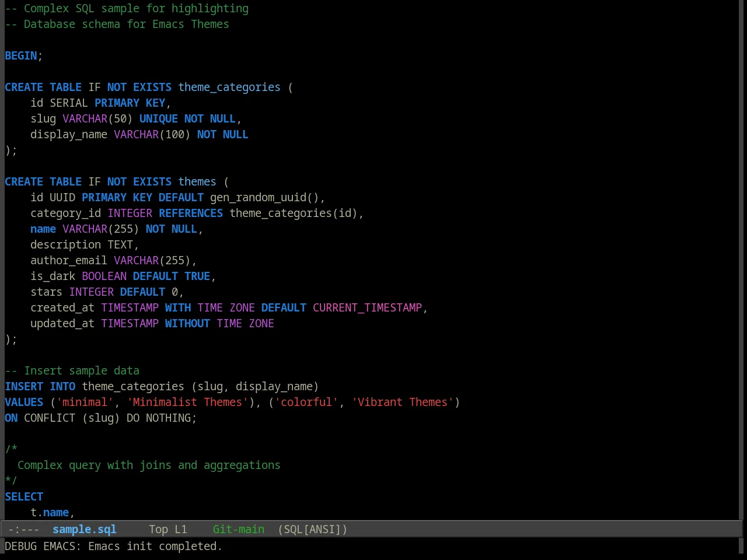Screen dimensions: 747x560
Task: Click the WITHOUT keyword on updated_at line
Action: (x=187, y=323)
